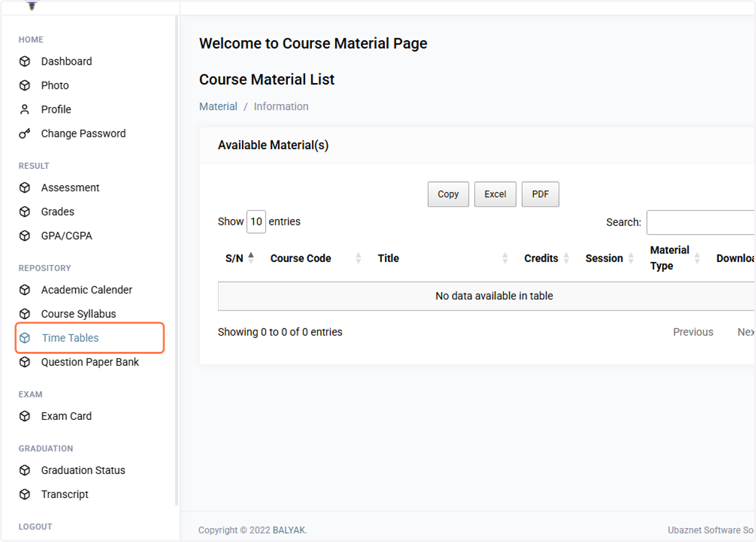This screenshot has width=756, height=542.
Task: Click the "No data available in table" row
Action: point(486,296)
